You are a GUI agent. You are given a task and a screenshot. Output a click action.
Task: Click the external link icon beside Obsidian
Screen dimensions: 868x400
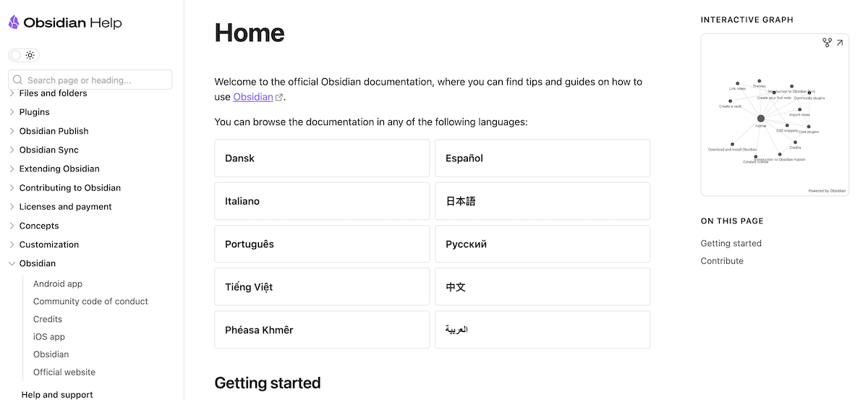pos(279,98)
